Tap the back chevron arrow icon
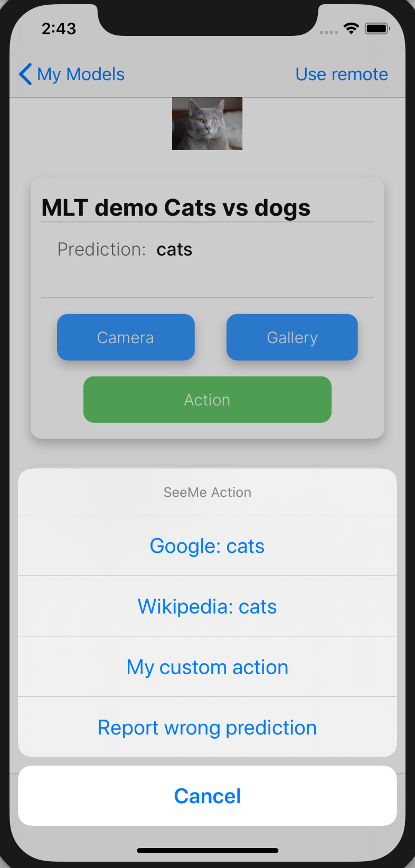 (25, 74)
